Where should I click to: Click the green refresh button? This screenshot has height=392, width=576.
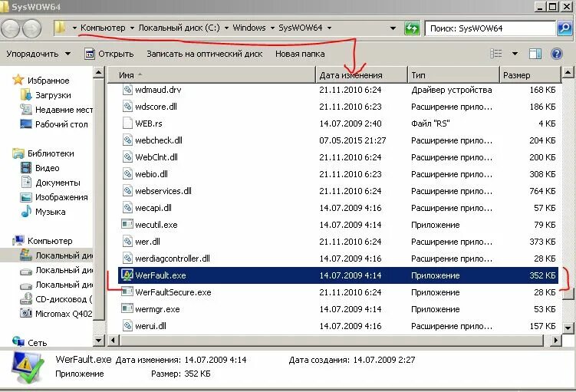[x=412, y=28]
